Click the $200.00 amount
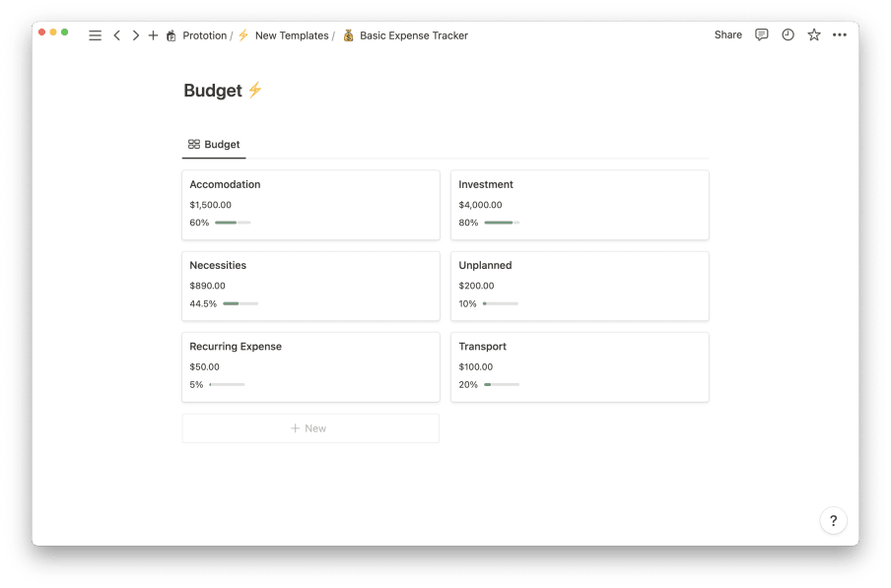The width and height of the screenshot is (891, 588). click(x=476, y=286)
